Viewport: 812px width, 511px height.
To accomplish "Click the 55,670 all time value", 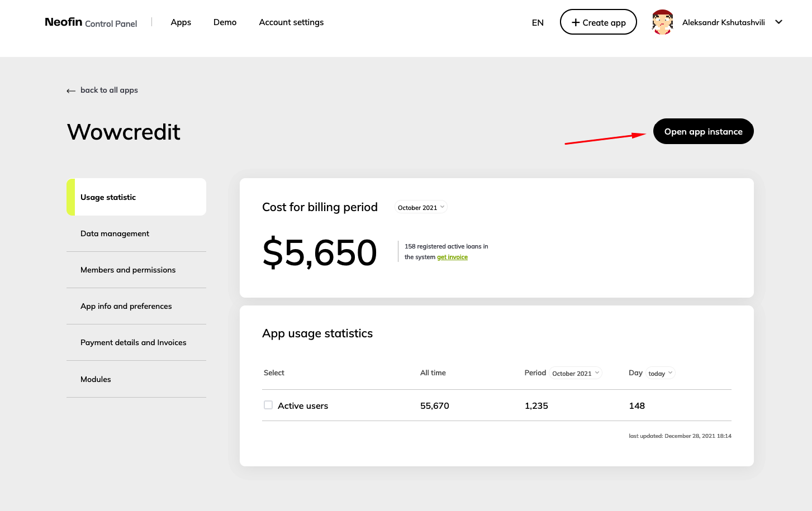I will tap(435, 405).
